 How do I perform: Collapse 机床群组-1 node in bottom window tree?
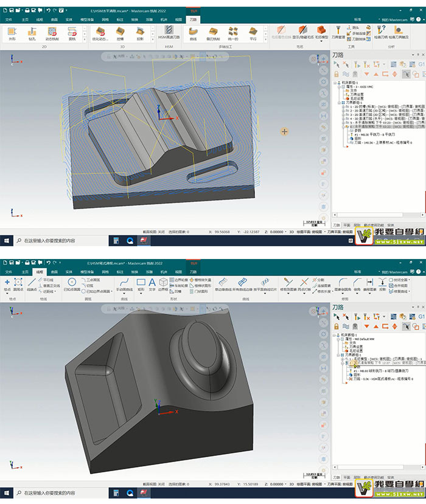pyautogui.click(x=334, y=335)
